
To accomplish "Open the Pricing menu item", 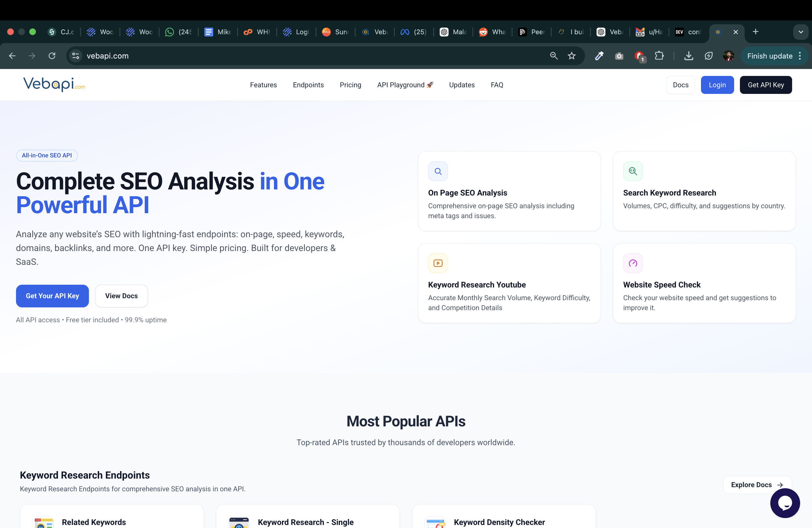I will pyautogui.click(x=350, y=85).
